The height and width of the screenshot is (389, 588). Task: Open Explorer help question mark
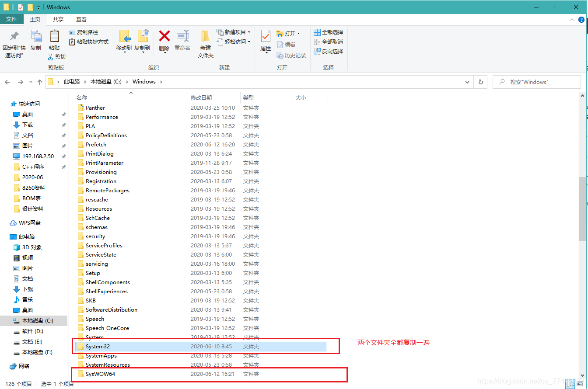(581, 20)
